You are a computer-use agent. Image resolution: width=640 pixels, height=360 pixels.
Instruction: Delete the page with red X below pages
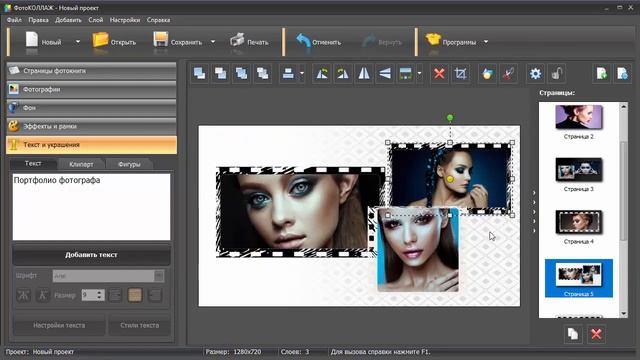pyautogui.click(x=596, y=334)
